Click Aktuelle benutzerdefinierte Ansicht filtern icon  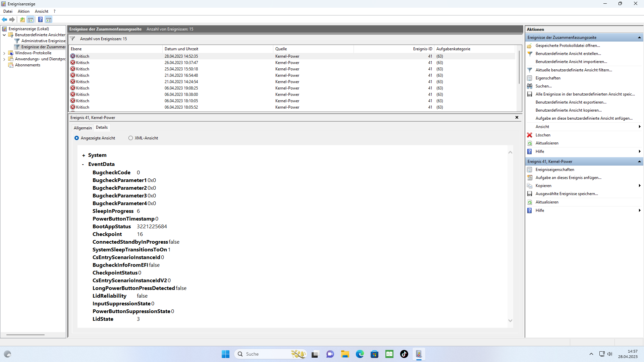[x=530, y=70]
